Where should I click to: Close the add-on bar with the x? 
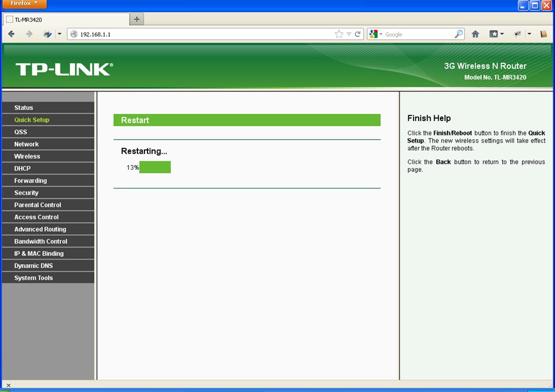(x=8, y=386)
